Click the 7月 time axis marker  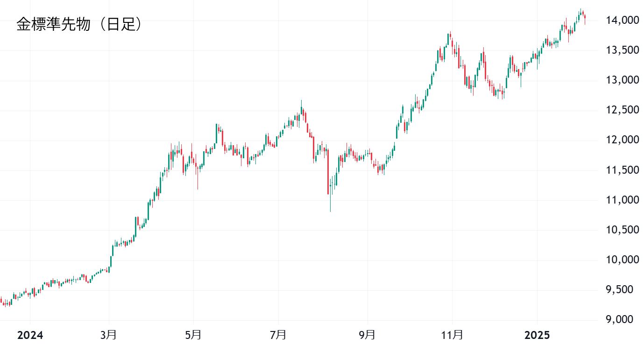pos(278,335)
